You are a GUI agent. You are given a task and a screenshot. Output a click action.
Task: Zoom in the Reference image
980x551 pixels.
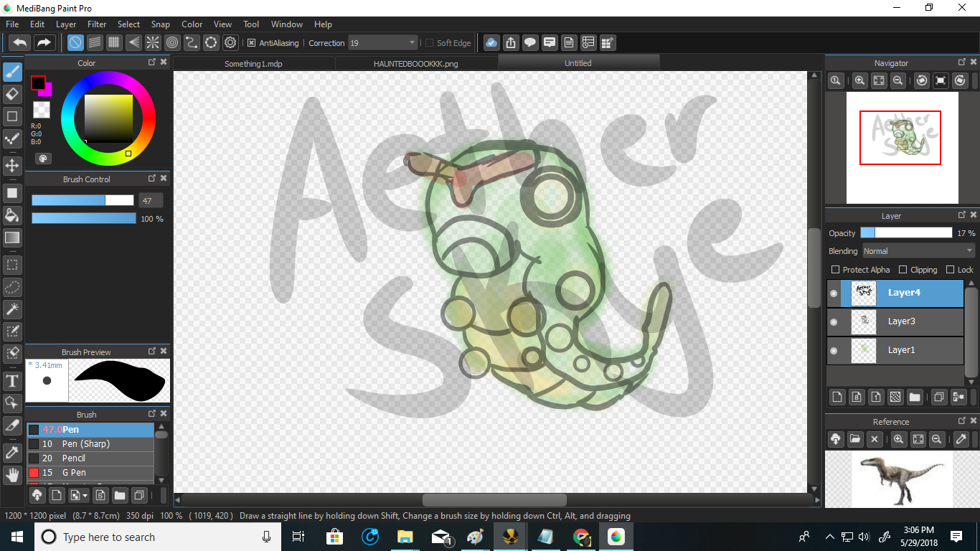(898, 439)
